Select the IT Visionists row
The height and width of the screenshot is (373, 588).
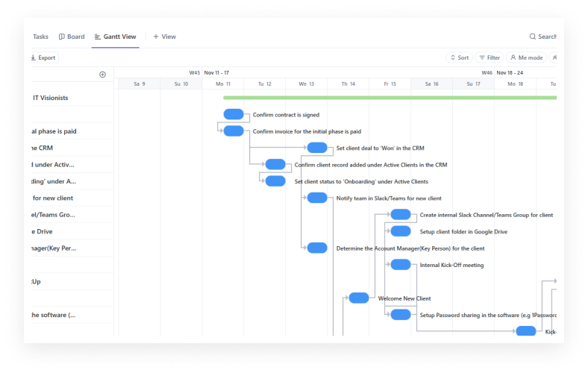click(x=72, y=98)
